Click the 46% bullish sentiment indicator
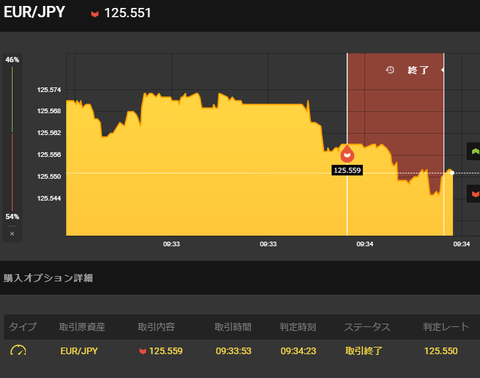480x378 pixels. point(12,60)
